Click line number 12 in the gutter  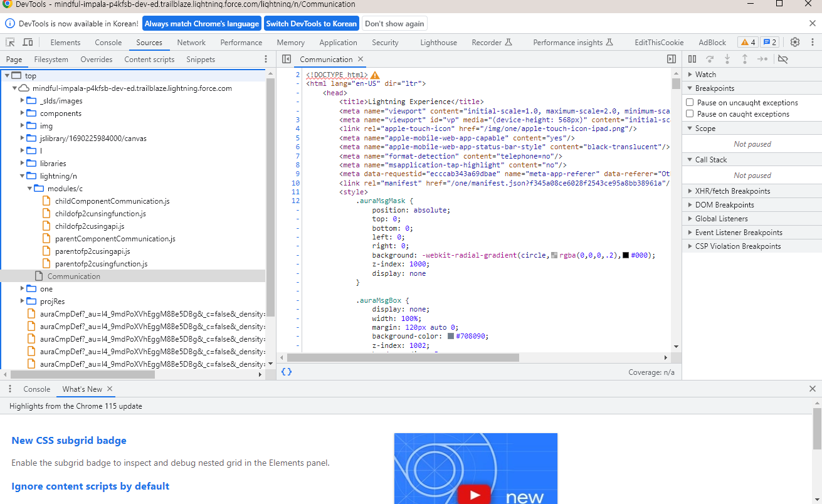click(296, 201)
